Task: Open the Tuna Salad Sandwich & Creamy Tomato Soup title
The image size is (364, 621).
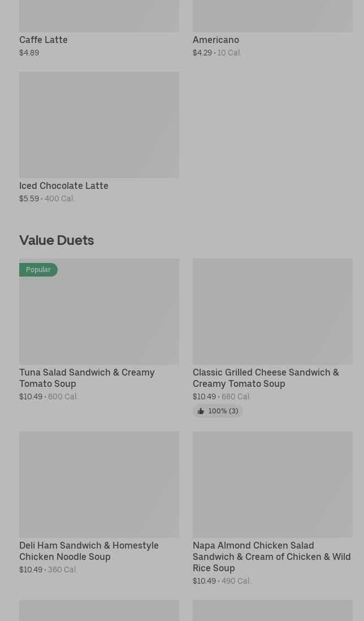Action: tap(87, 378)
